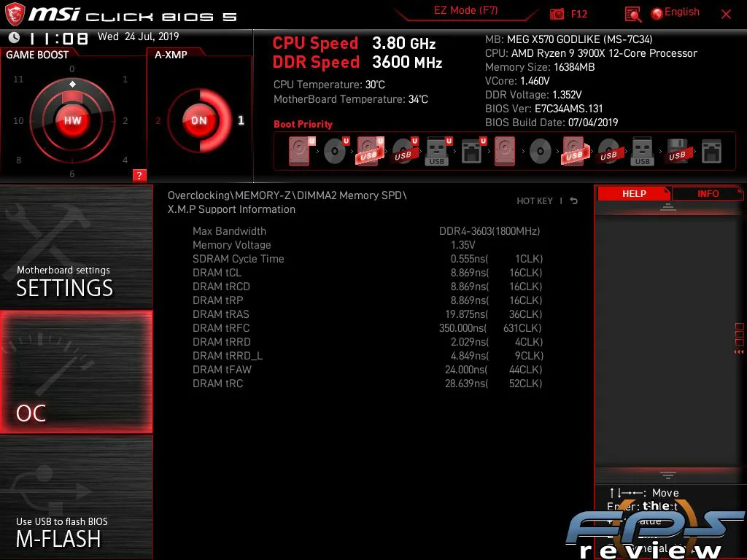This screenshot has height=560, width=747.
Task: Click the date Wed 24 Jul, 2019
Action: 138,36
